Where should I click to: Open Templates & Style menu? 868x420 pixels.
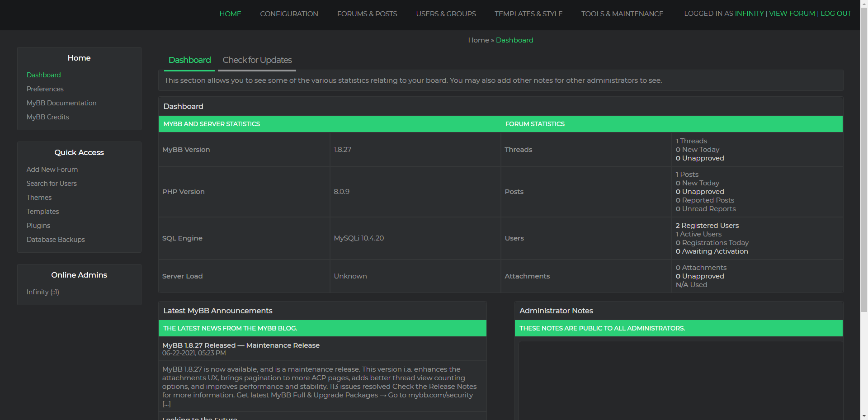tap(528, 14)
